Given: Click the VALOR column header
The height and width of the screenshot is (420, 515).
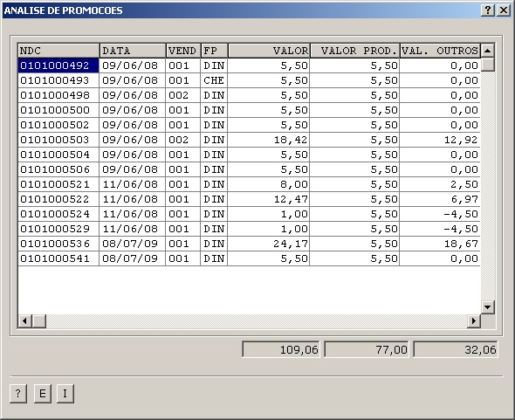Looking at the screenshot, I should click(x=269, y=51).
